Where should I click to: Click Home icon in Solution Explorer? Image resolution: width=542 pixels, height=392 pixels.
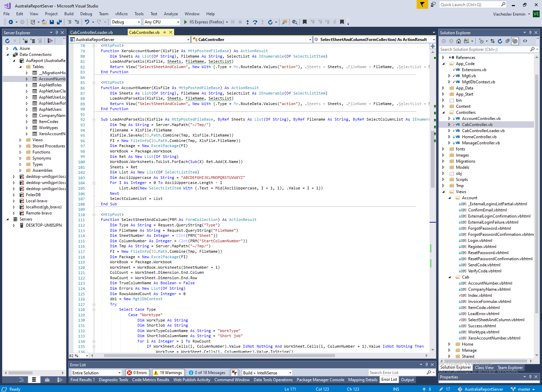[x=458, y=41]
